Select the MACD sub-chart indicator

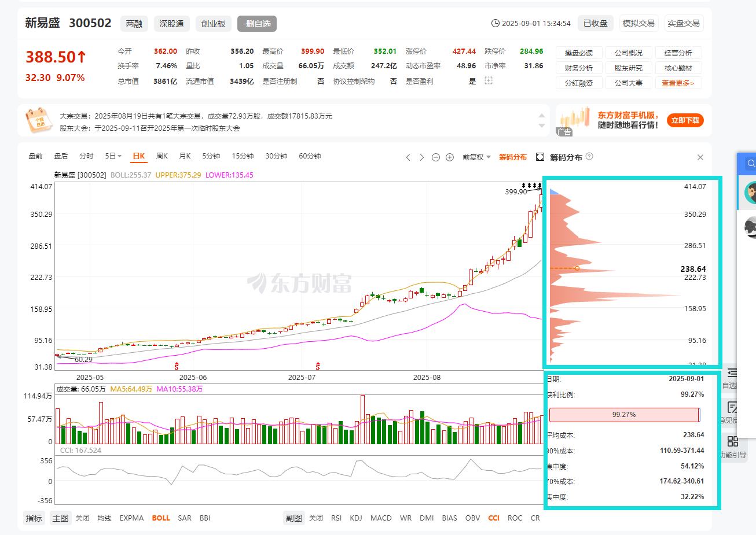[x=381, y=518]
